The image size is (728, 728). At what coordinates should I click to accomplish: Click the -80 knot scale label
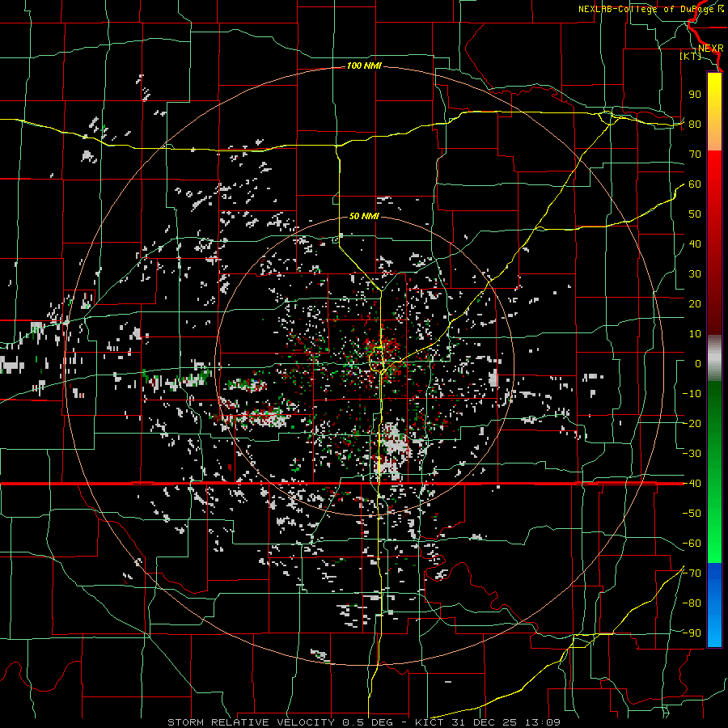click(x=692, y=603)
